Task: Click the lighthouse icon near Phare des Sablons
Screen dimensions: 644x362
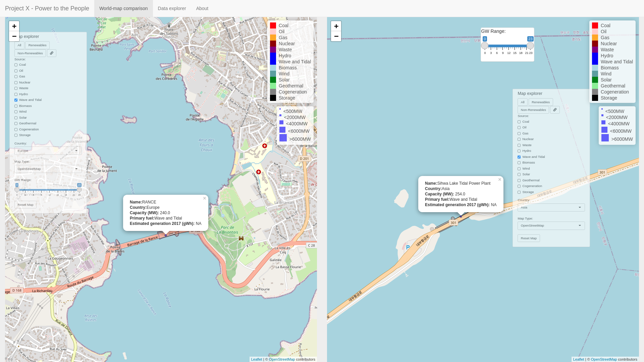Action: click(169, 25)
